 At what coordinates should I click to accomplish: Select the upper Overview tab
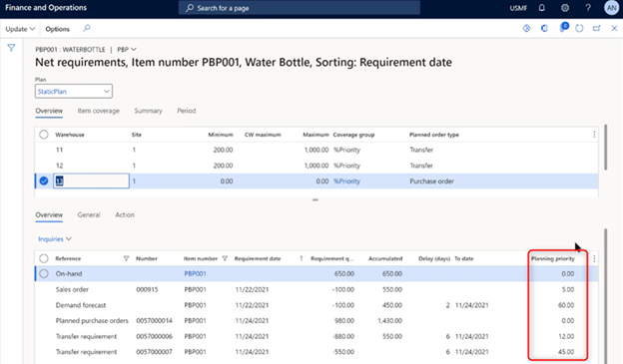coord(49,111)
